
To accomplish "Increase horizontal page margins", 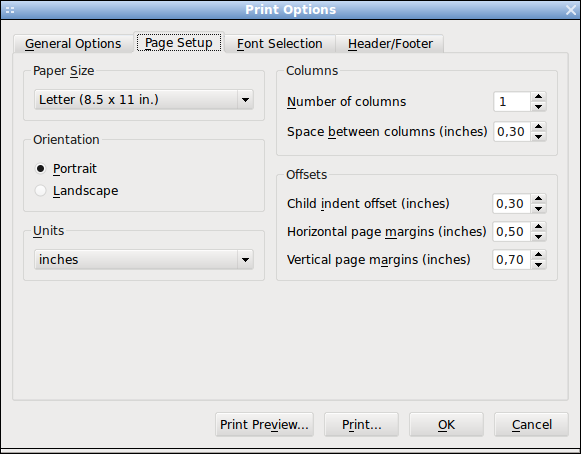I will click(x=538, y=227).
